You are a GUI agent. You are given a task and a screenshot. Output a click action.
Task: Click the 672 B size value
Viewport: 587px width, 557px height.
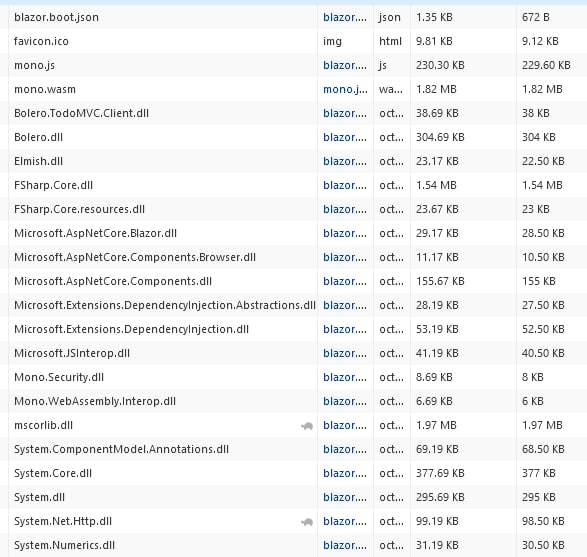536,17
